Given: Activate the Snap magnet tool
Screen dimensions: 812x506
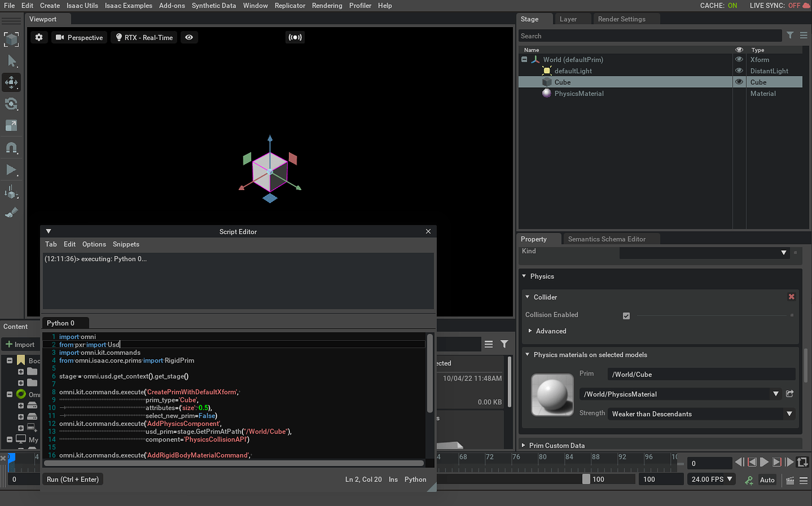Looking at the screenshot, I should coord(12,148).
